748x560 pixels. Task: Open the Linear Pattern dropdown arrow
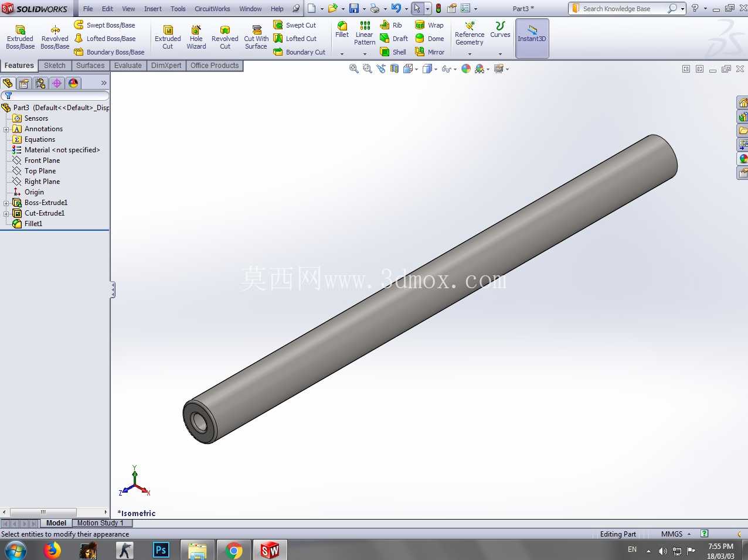[x=365, y=54]
